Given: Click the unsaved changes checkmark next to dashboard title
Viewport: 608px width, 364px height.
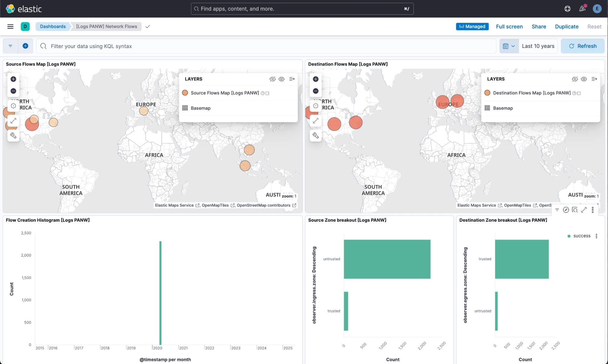Looking at the screenshot, I should [x=148, y=26].
